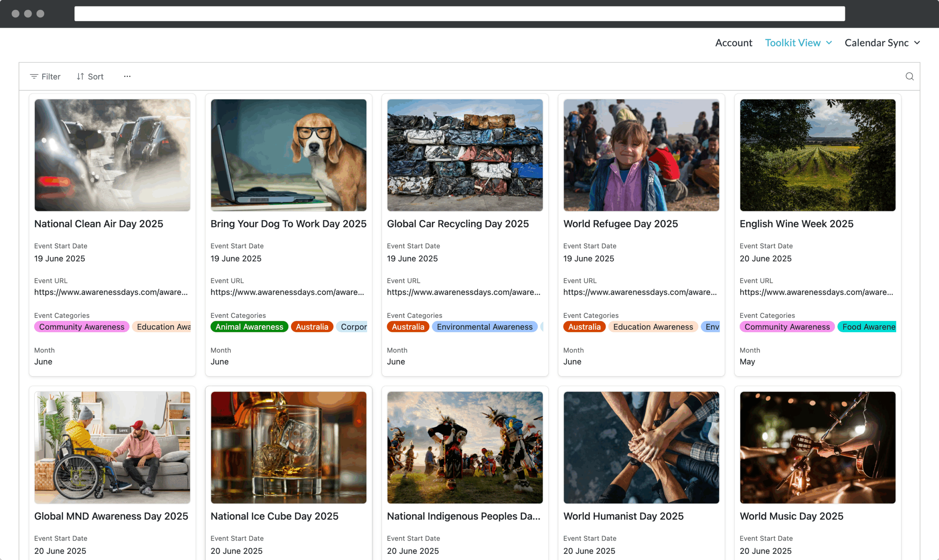Click the Bring Your Dog To Work thumbnail

(x=288, y=155)
